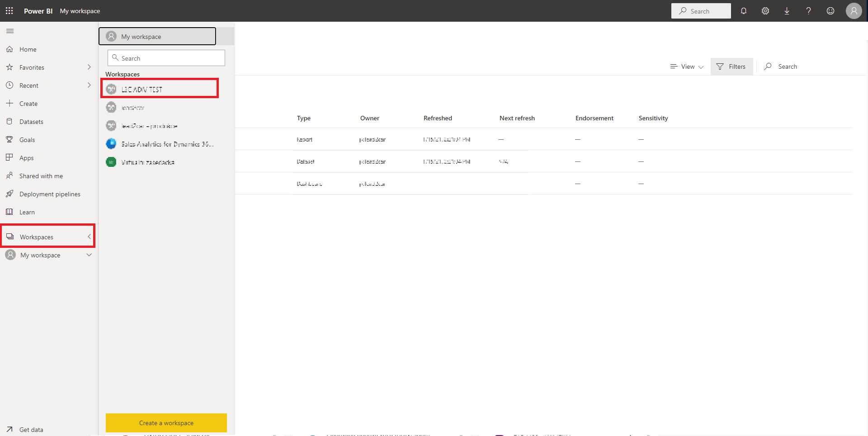Image resolution: width=868 pixels, height=436 pixels.
Task: Expand the Favorites flyout chevron
Action: (x=89, y=67)
